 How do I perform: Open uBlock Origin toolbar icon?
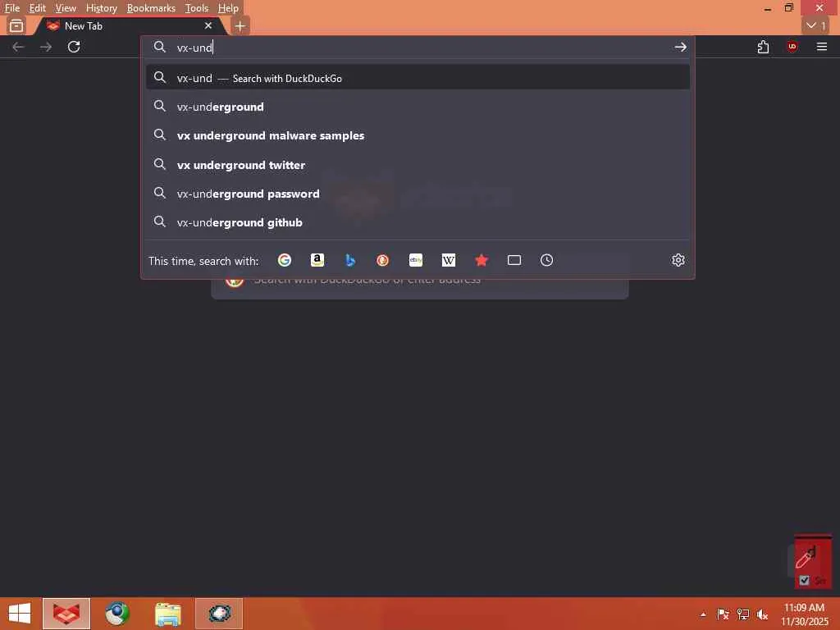[792, 47]
